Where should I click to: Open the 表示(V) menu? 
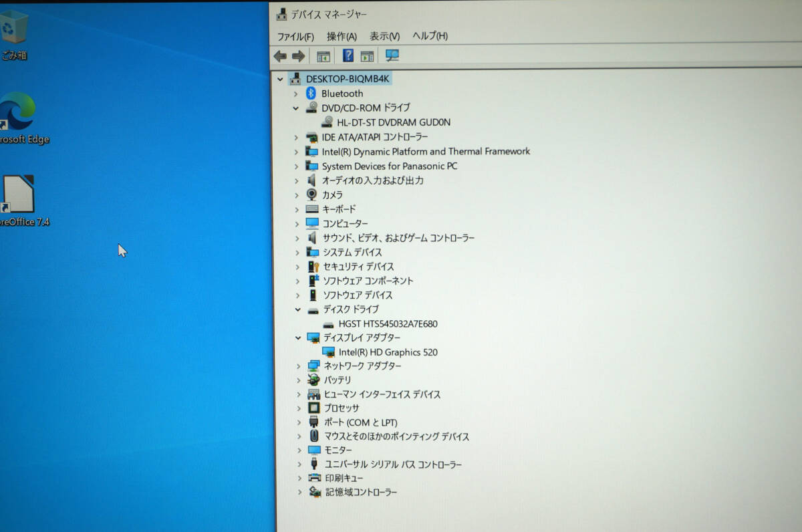385,36
